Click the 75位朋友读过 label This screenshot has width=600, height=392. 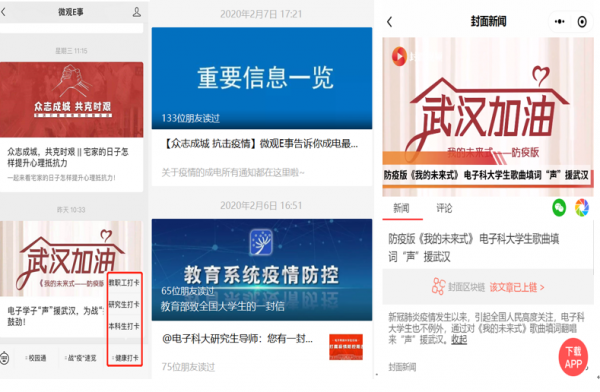click(188, 367)
